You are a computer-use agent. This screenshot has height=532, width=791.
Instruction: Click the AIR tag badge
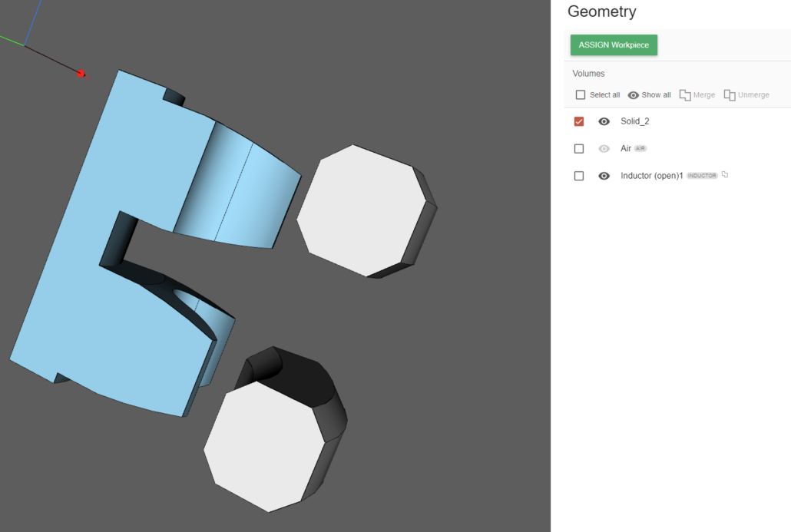click(640, 149)
